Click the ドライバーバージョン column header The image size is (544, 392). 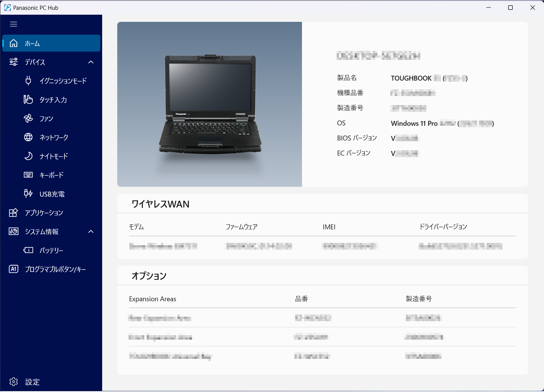coord(443,227)
